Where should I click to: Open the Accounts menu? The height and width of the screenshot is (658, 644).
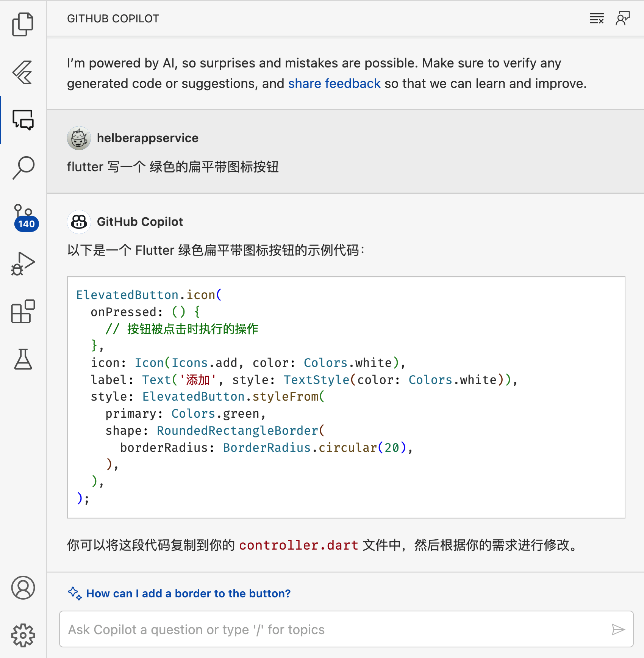click(23, 588)
